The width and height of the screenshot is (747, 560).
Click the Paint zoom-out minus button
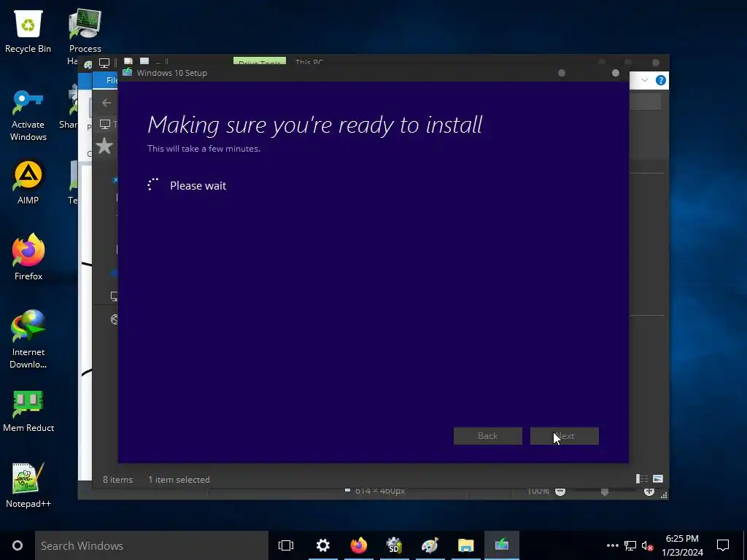pos(560,491)
